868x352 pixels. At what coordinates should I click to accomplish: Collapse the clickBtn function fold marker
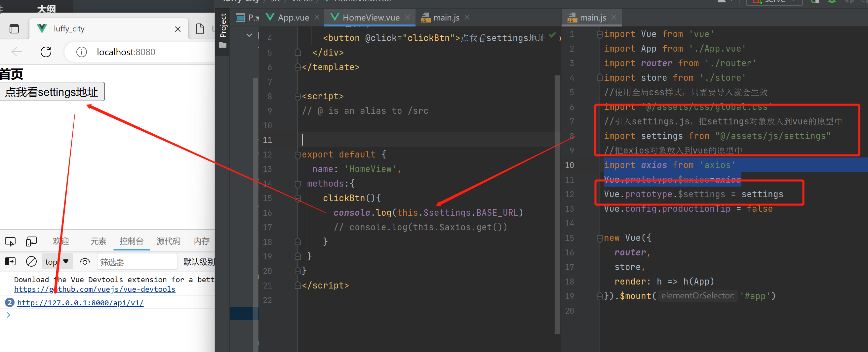[297, 198]
